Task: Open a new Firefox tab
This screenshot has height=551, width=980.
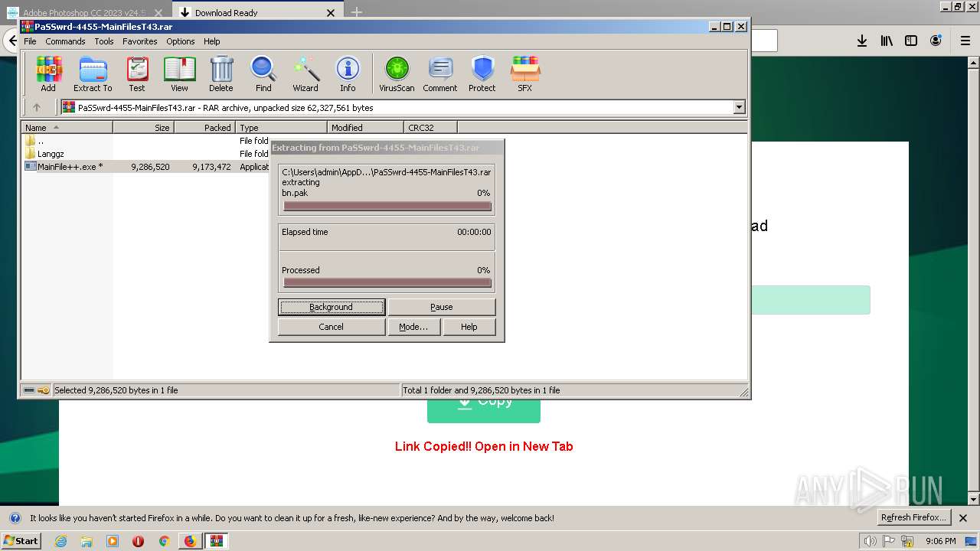Action: (x=357, y=13)
